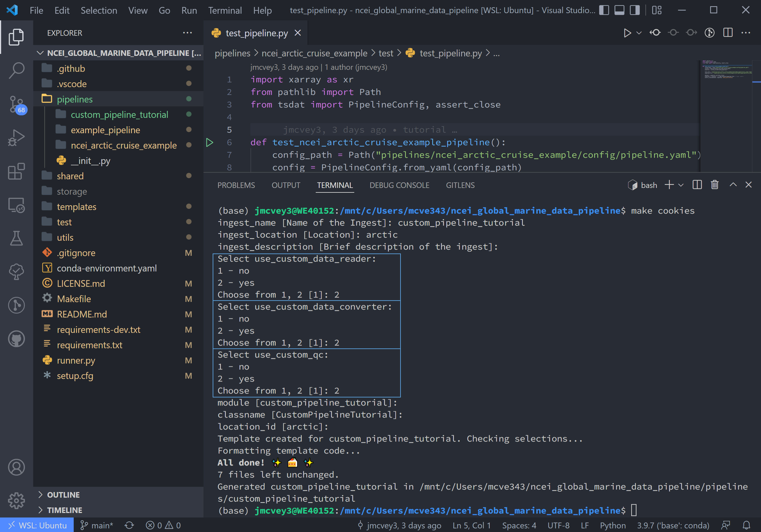The height and width of the screenshot is (532, 761).
Task: Expand the OUTLINE section
Action: pyautogui.click(x=118, y=495)
